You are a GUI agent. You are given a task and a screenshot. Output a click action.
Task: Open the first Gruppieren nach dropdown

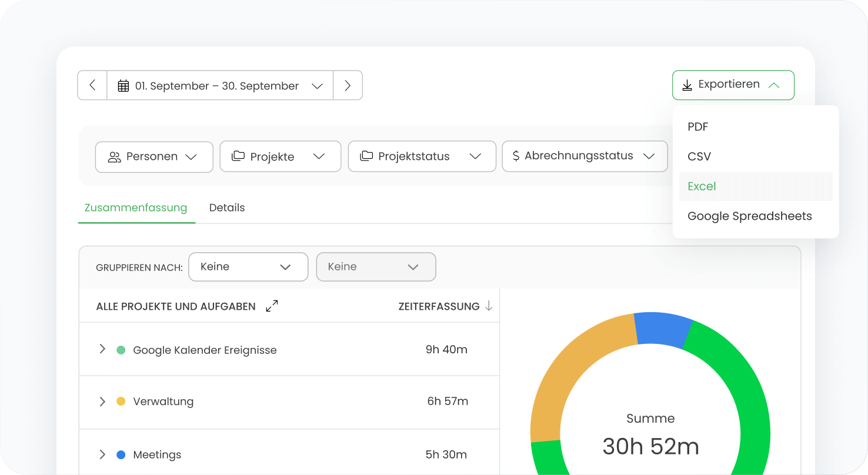pyautogui.click(x=248, y=267)
